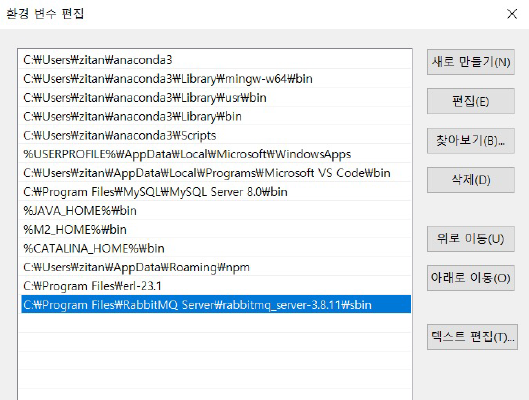Viewport: 529px width, 400px height.
Task: Select the anaconda3 Library bin path entry
Action: (x=216, y=116)
